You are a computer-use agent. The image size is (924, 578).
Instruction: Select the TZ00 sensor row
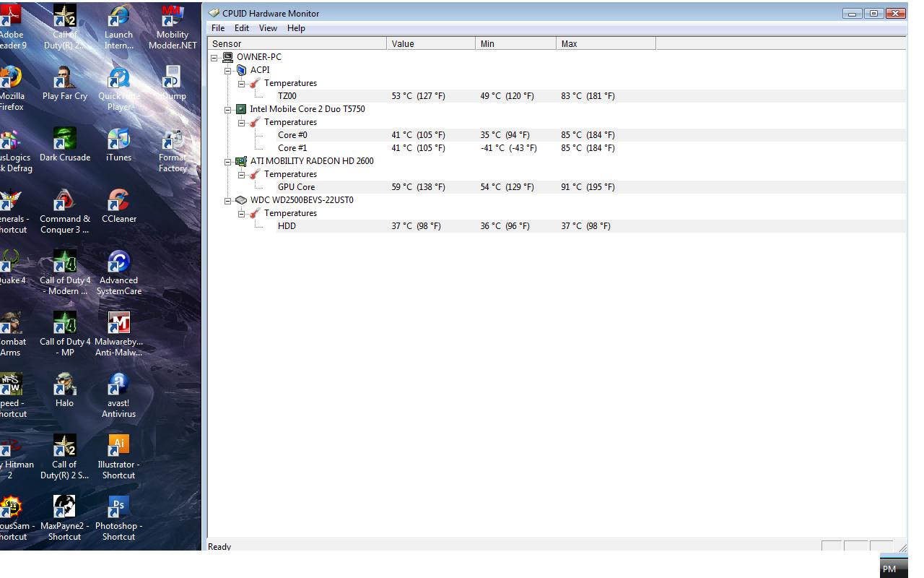pyautogui.click(x=557, y=96)
